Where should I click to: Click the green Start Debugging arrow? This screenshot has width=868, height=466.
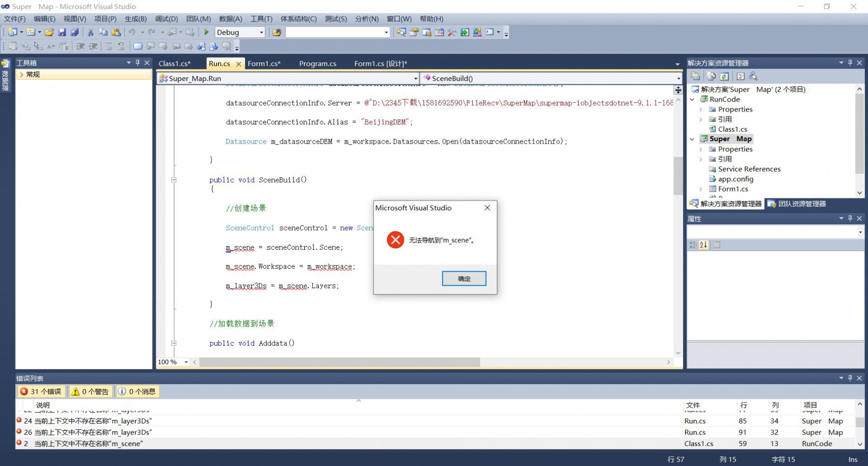206,32
